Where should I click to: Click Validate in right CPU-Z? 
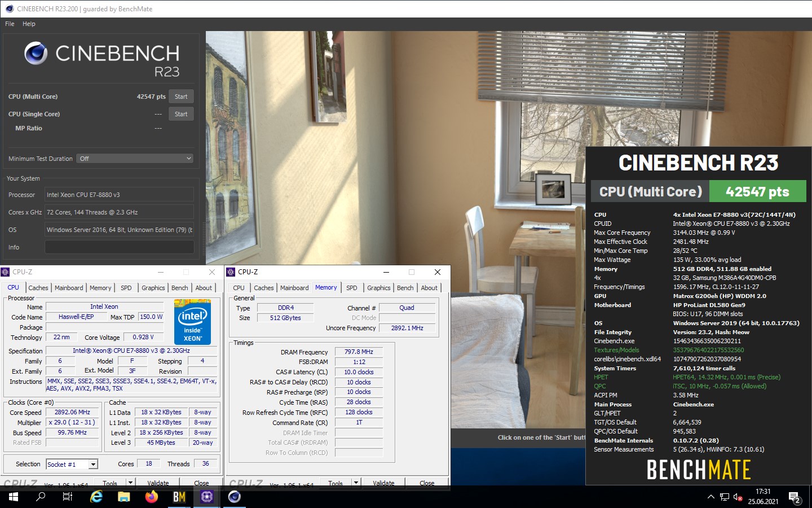[x=383, y=483]
